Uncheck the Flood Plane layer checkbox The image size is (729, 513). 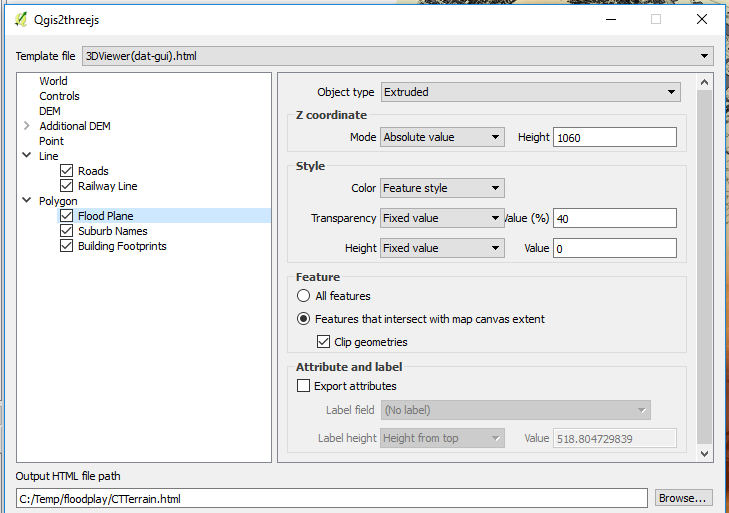click(66, 216)
